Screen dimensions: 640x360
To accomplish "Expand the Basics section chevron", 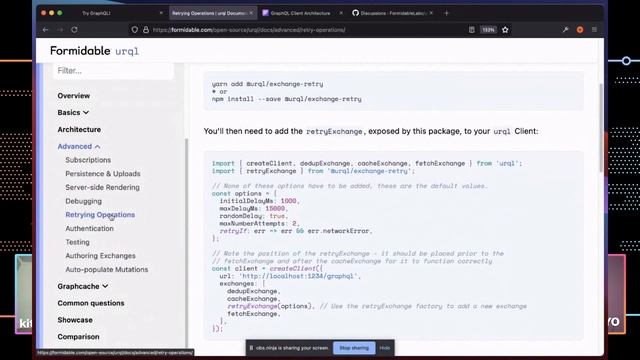I will (86, 113).
